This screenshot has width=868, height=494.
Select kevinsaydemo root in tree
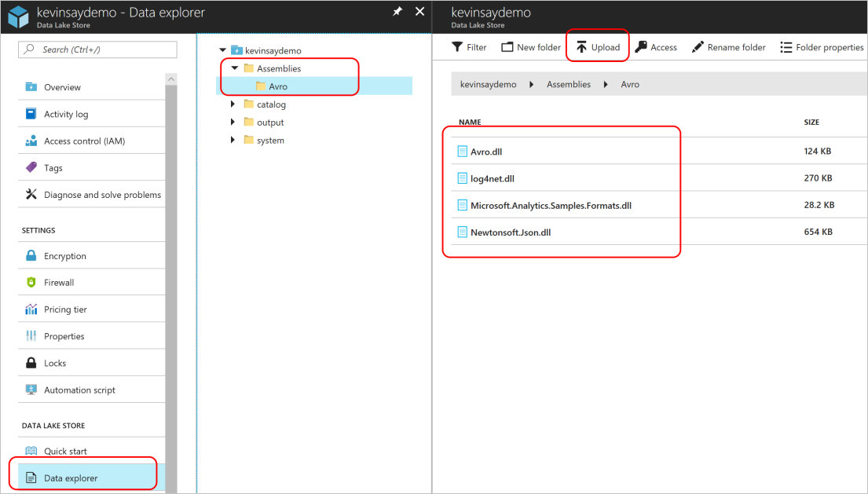[273, 50]
